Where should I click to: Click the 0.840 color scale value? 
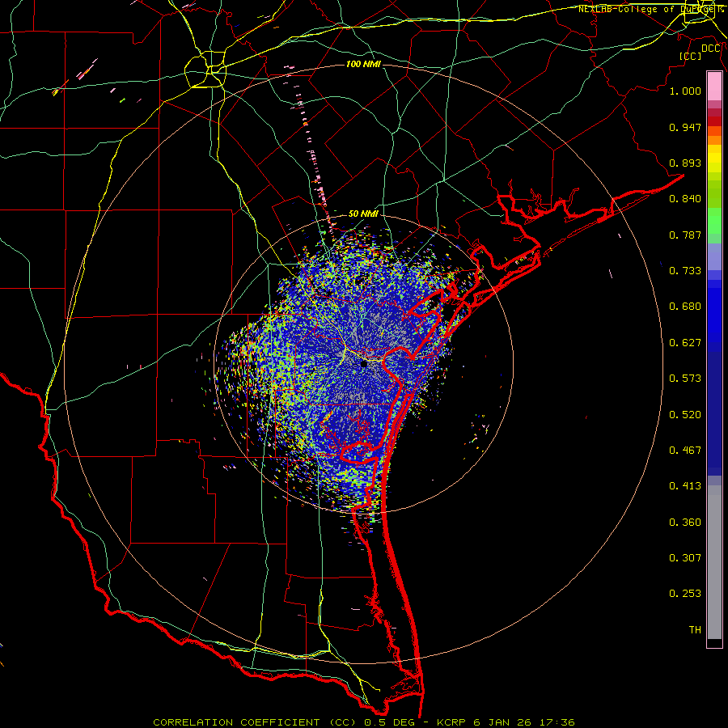pyautogui.click(x=685, y=199)
